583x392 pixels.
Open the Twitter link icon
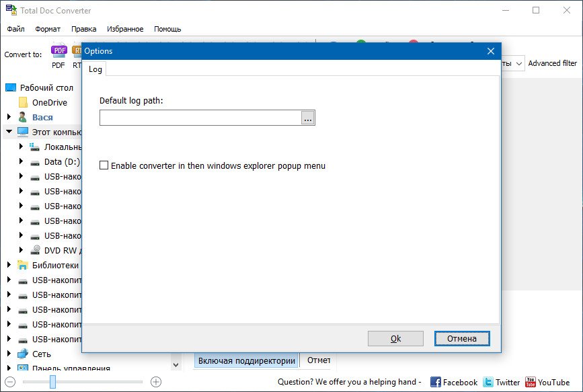coord(488,382)
